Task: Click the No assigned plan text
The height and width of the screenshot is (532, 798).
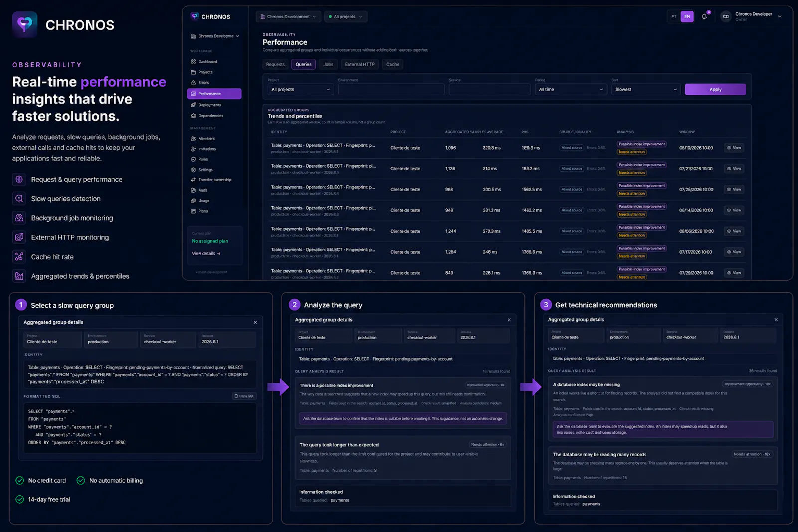Action: [x=210, y=241]
